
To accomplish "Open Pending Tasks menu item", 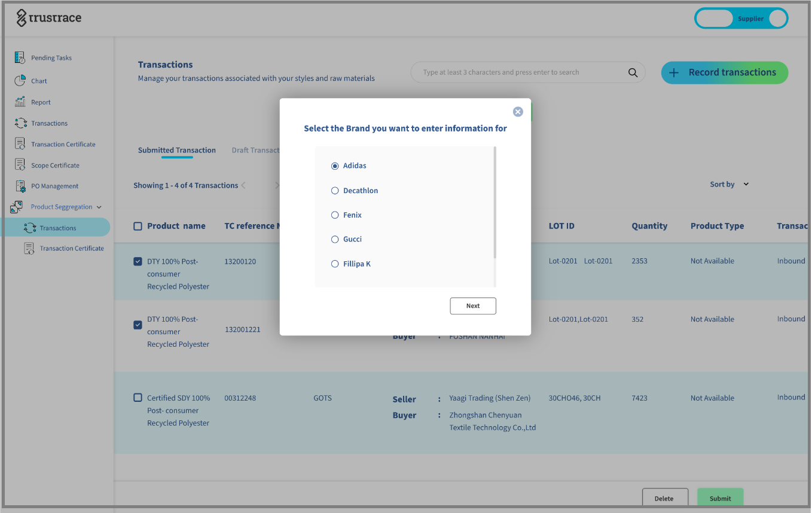I will click(x=51, y=58).
